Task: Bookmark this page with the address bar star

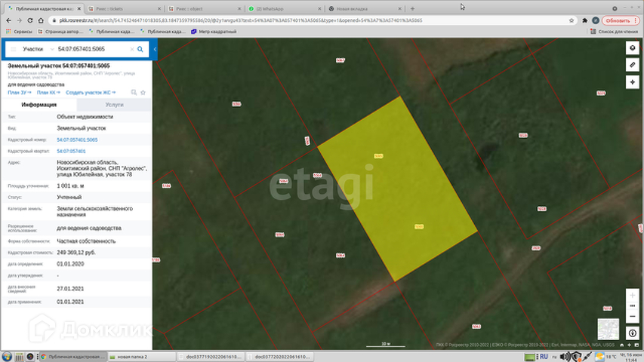Action: tap(572, 20)
